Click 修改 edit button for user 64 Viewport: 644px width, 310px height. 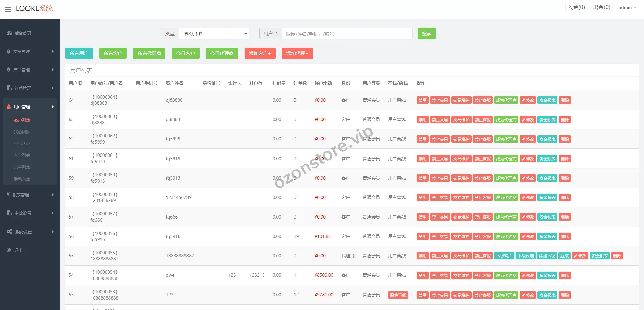tap(528, 100)
